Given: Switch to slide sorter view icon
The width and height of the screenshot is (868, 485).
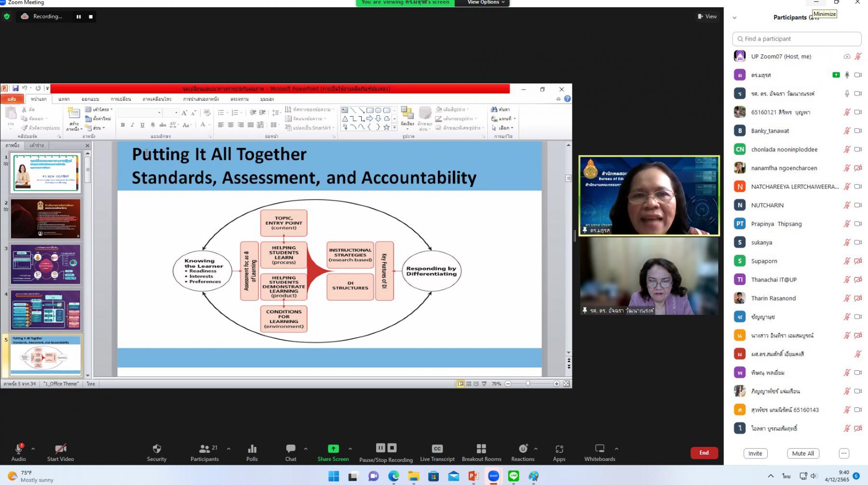Looking at the screenshot, I should tap(469, 384).
